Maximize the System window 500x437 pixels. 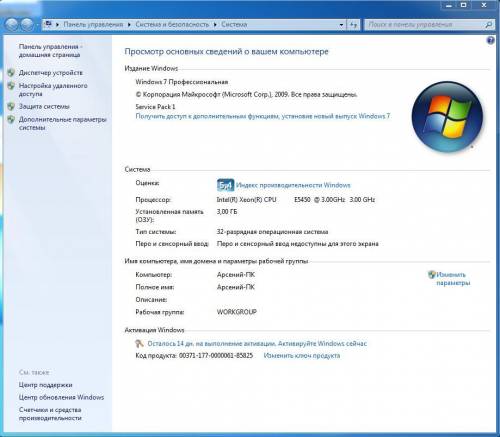[x=464, y=5]
